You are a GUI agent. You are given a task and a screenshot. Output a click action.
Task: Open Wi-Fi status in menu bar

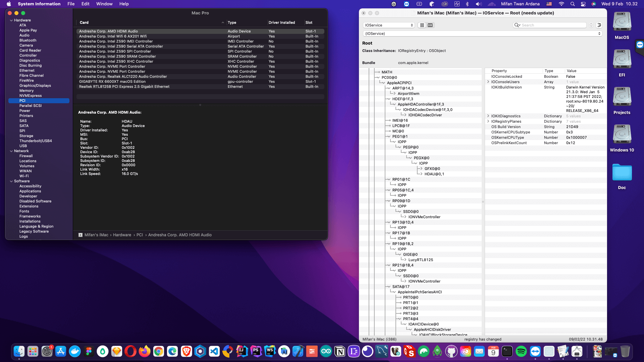(561, 4)
